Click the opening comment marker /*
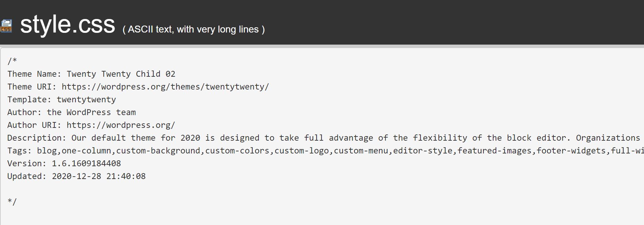This screenshot has height=225, width=644. pos(12,61)
